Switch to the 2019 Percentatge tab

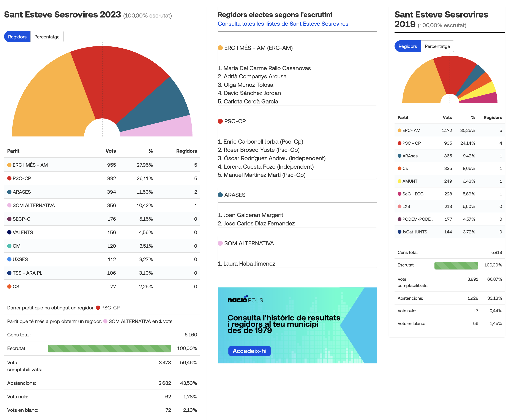tap(437, 46)
